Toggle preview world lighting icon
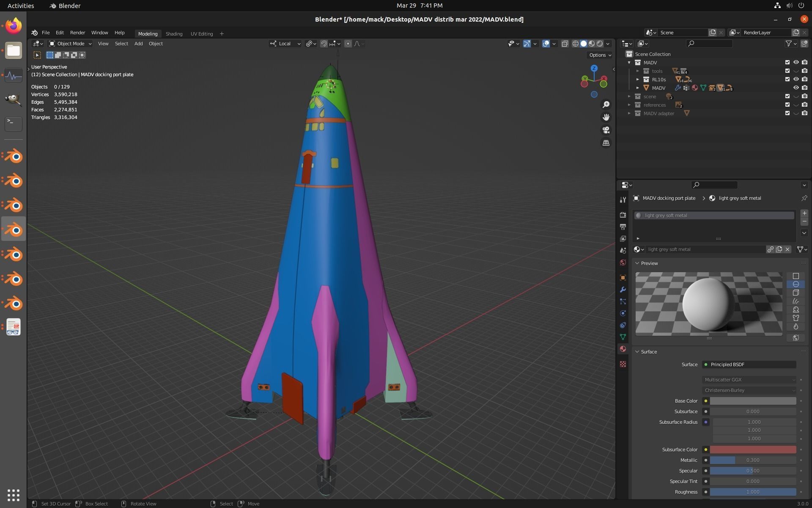This screenshot has width=812, height=508. click(x=796, y=338)
